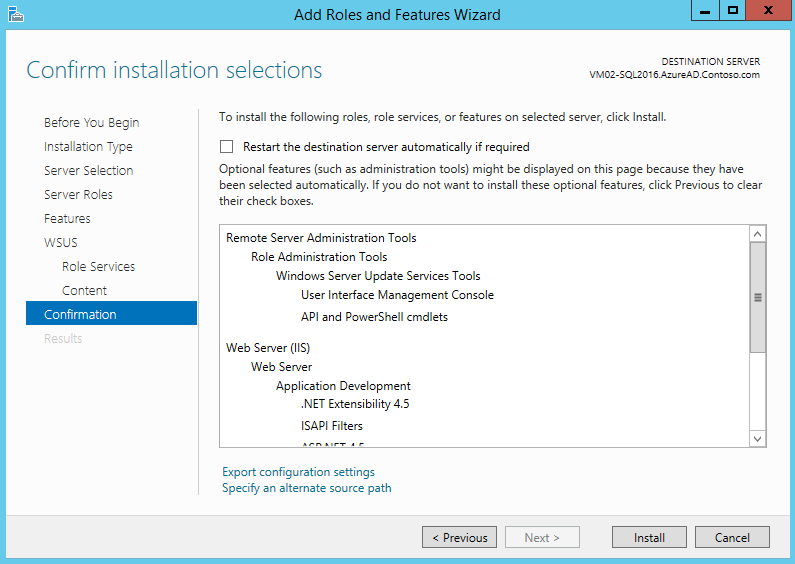795x564 pixels.
Task: Open Features step in sidebar
Action: pyautogui.click(x=67, y=219)
